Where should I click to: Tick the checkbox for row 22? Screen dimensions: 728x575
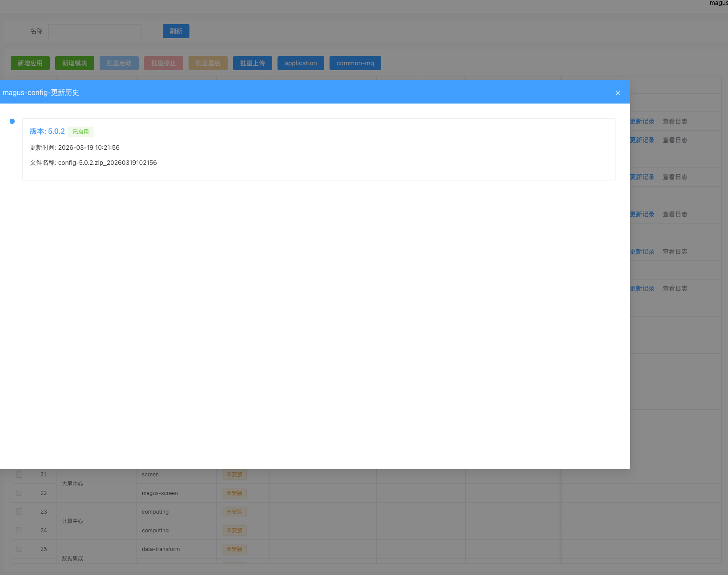19,493
